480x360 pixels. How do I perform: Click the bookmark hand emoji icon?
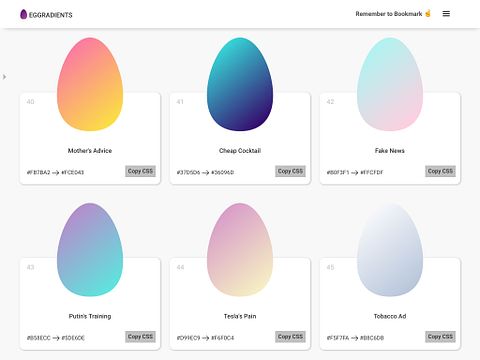[x=428, y=14]
